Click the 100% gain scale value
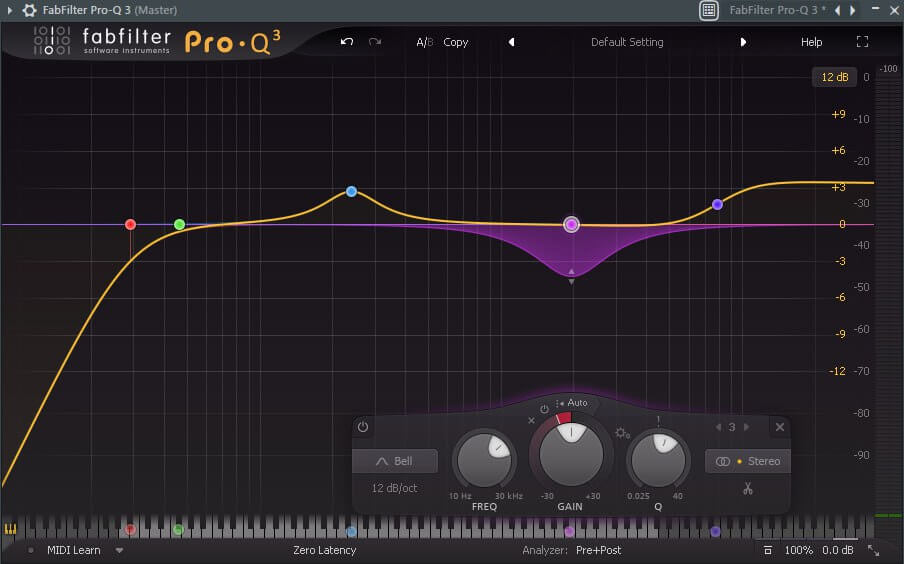904x564 pixels. click(798, 550)
